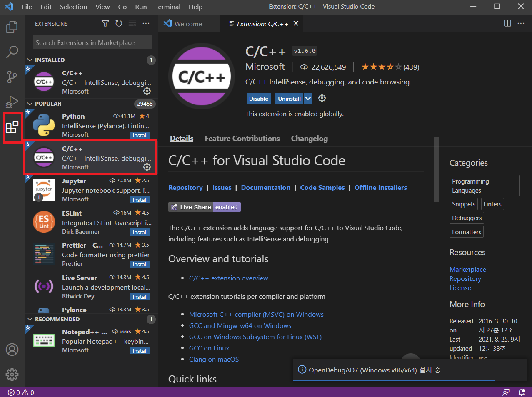Open notifications bell in status bar

click(522, 392)
